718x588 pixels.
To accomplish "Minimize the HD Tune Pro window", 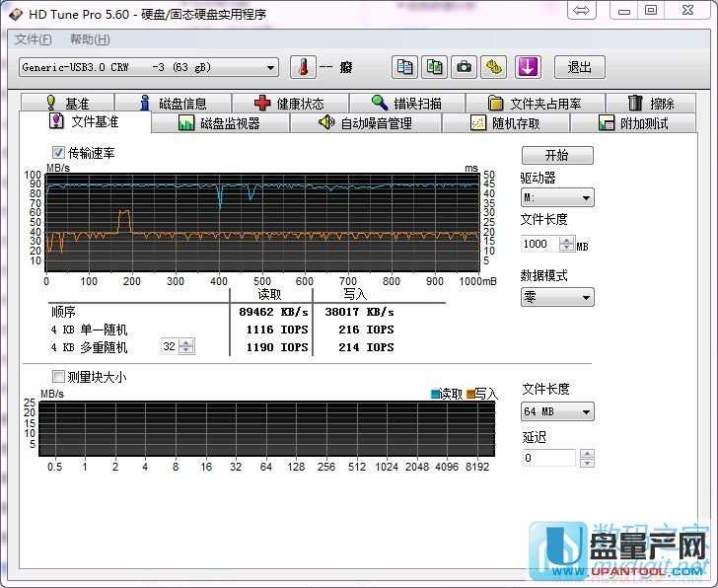I will [x=623, y=11].
